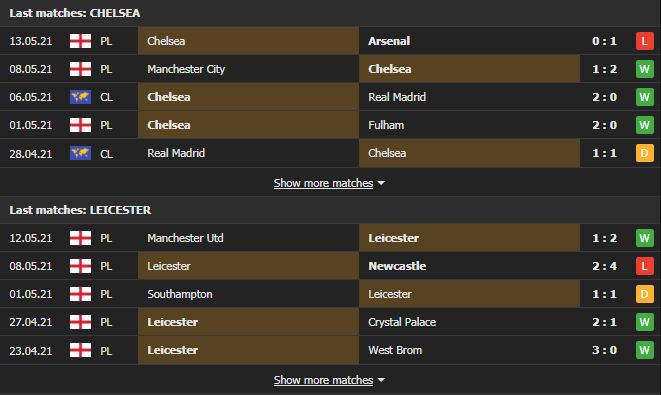The width and height of the screenshot is (661, 395).
Task: Click the Crystal Palace team name
Action: tap(402, 322)
